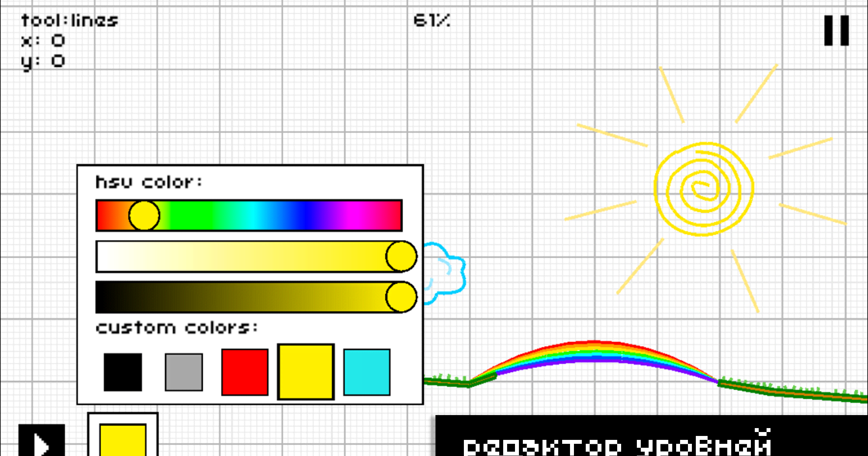Pick the yellow custom color swatch
Screen dimensions: 868x456
[306, 372]
